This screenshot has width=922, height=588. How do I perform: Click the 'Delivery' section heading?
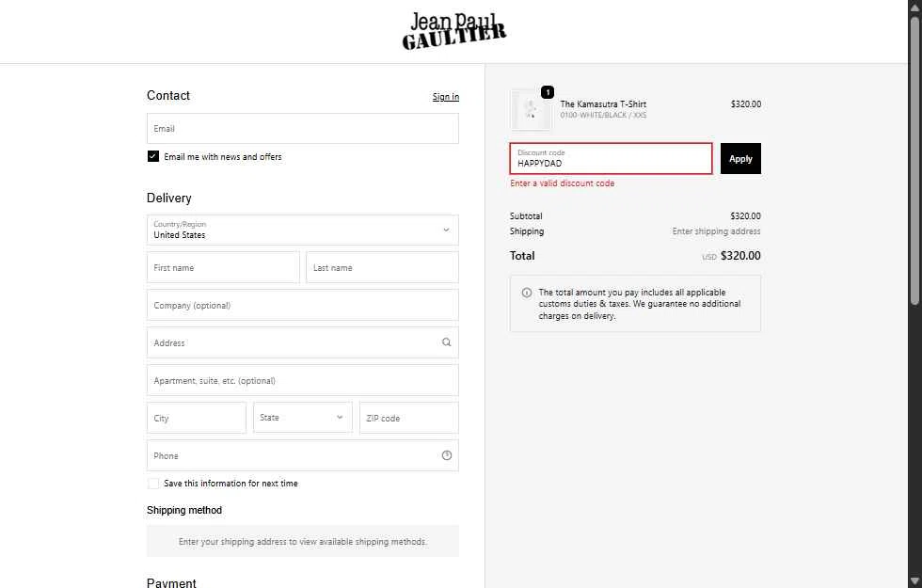coord(168,199)
